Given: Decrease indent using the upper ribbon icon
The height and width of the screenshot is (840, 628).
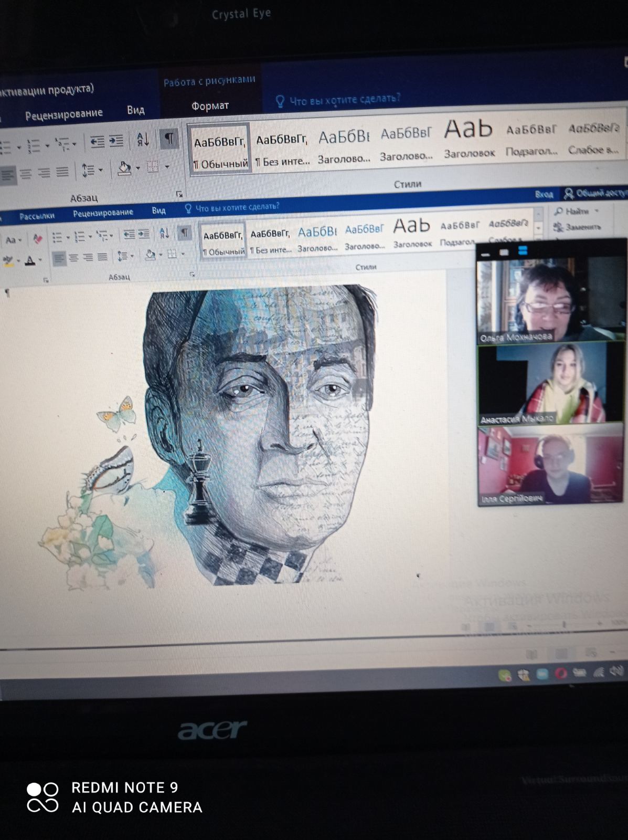Looking at the screenshot, I should [x=97, y=142].
